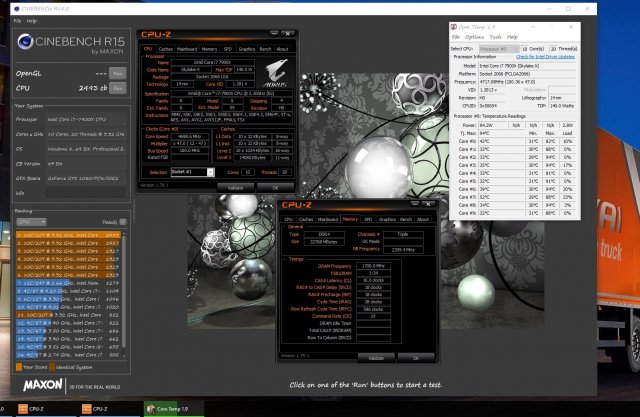
Task: Open Graphics tab in CPU-Z processor window
Action: tap(247, 49)
